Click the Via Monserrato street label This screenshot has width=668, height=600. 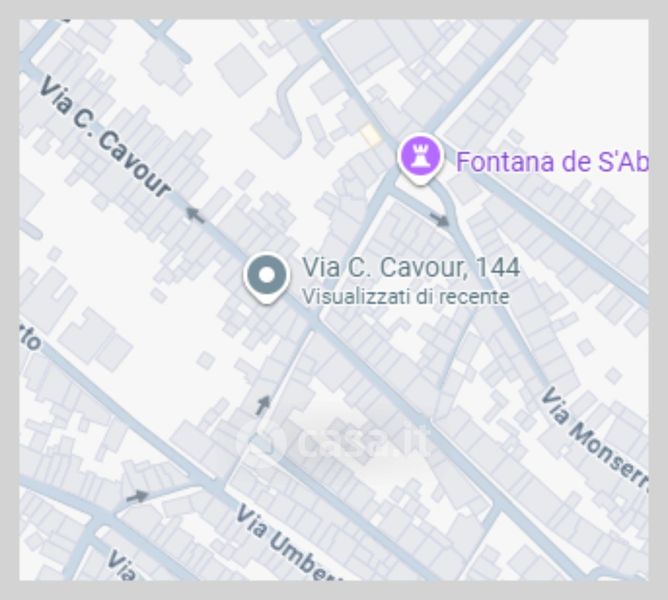click(x=594, y=440)
